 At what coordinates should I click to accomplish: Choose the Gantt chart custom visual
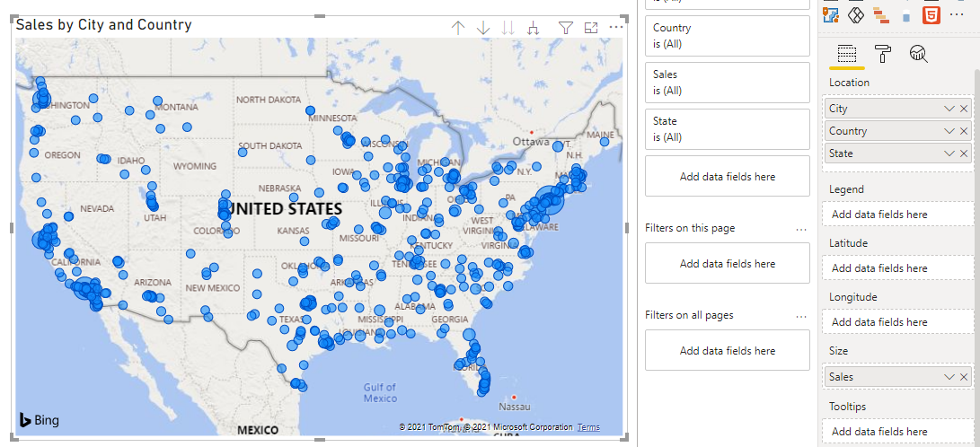tap(880, 13)
